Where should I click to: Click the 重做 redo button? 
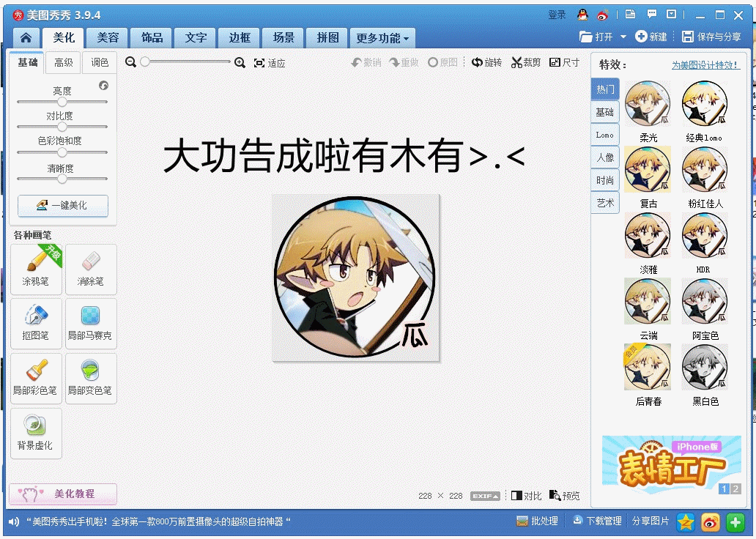click(404, 62)
